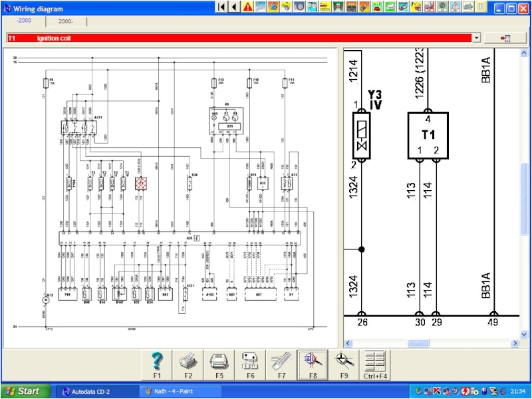The width and height of the screenshot is (532, 399).
Task: Click the red warning triangle toolbar icon
Action: coord(247,7)
